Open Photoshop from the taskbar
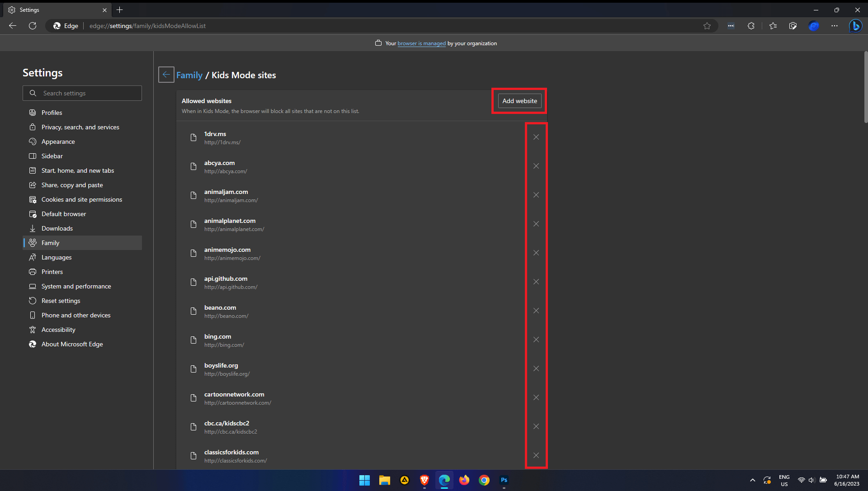This screenshot has width=868, height=491. point(504,480)
